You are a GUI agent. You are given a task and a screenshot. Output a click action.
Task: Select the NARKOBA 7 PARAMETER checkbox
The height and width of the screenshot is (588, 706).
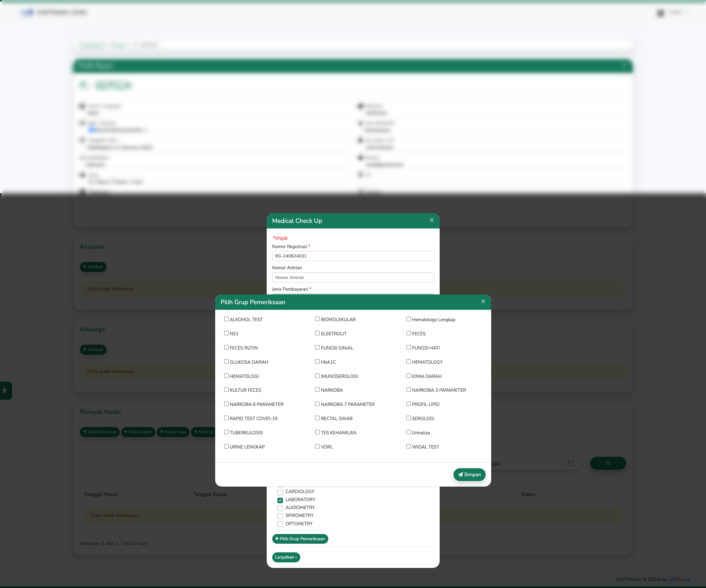click(x=317, y=404)
